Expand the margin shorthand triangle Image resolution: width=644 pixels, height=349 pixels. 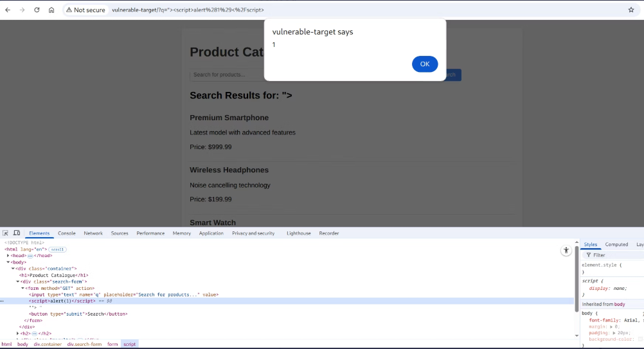coord(611,327)
